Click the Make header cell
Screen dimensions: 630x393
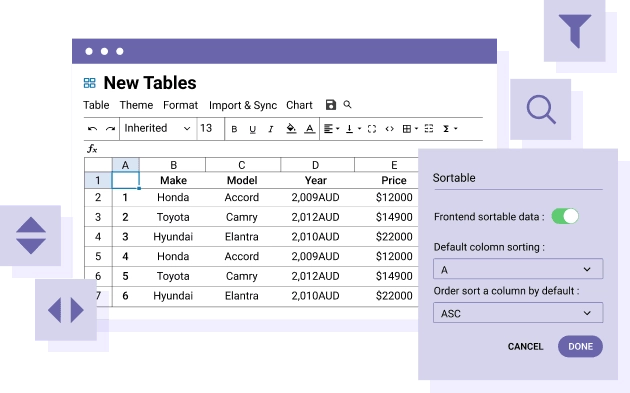(x=173, y=180)
